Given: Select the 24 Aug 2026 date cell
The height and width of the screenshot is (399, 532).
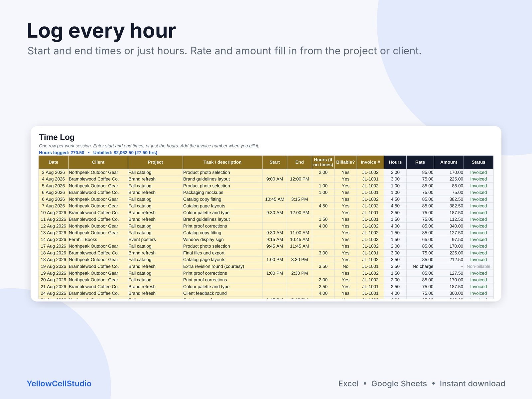Looking at the screenshot, I should 54,293.
